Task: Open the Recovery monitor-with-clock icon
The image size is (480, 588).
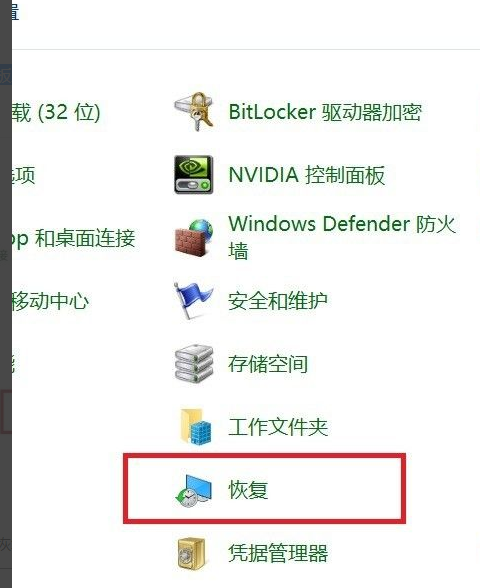Action: 194,490
